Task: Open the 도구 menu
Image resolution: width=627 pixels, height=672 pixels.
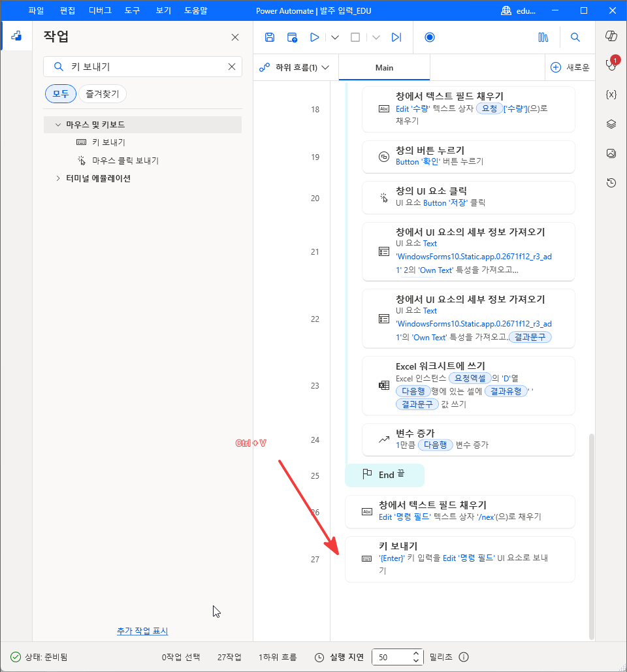Action: tap(133, 10)
